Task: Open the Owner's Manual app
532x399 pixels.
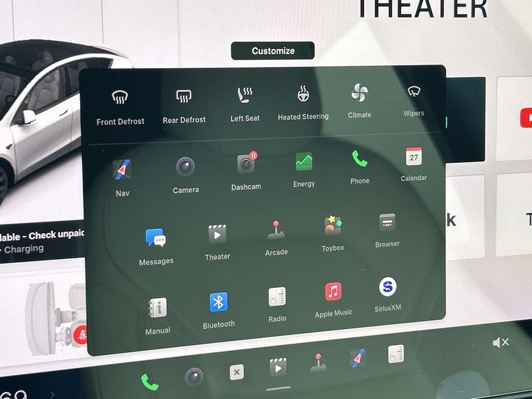Action: point(157,308)
